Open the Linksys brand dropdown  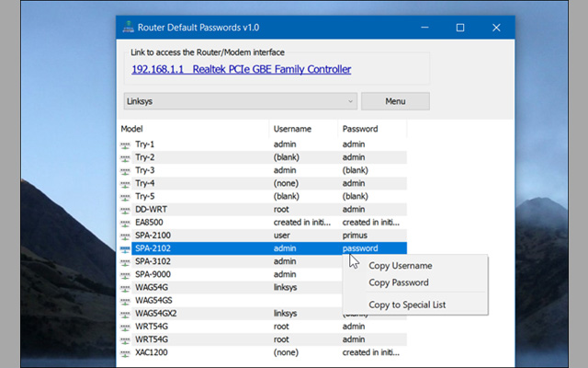240,101
